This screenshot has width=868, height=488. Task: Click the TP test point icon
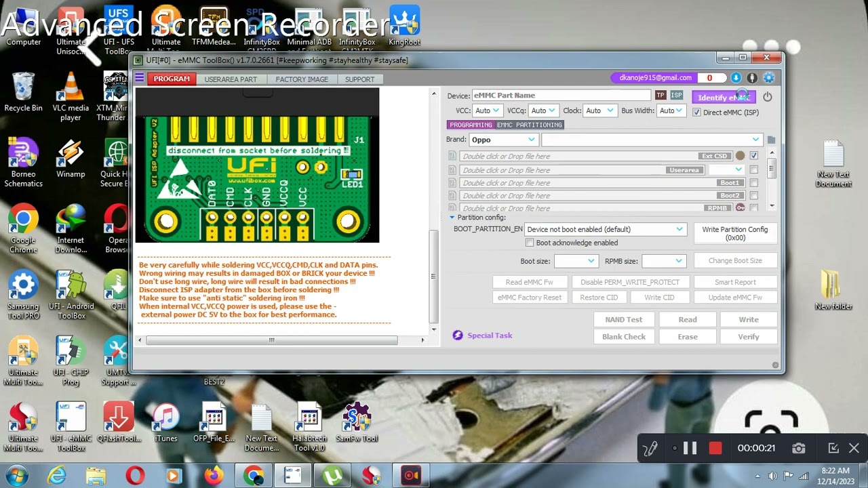[660, 96]
